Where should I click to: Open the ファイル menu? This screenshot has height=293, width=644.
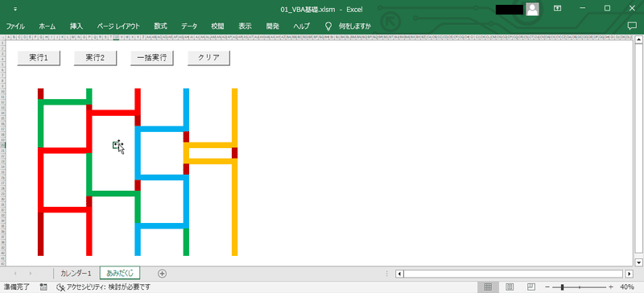[15, 27]
